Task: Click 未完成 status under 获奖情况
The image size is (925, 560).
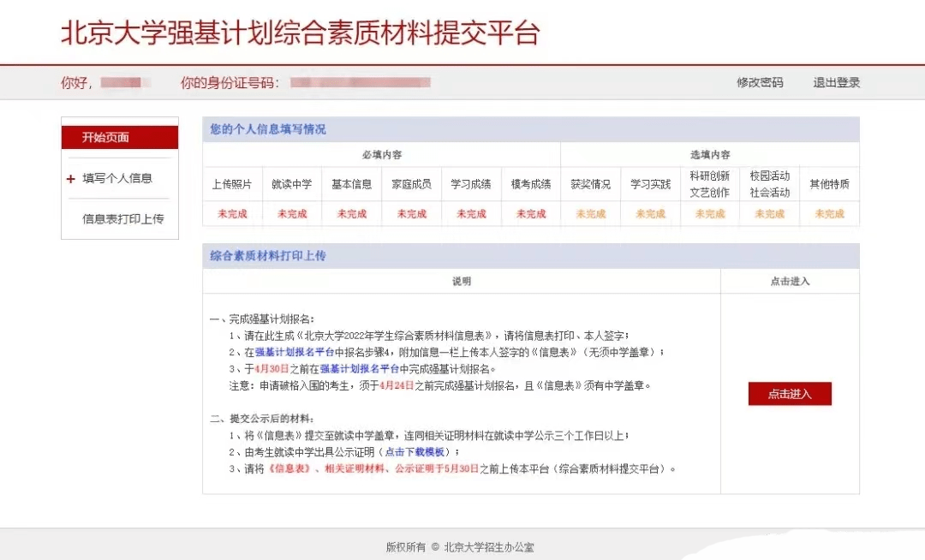Action: pos(590,214)
